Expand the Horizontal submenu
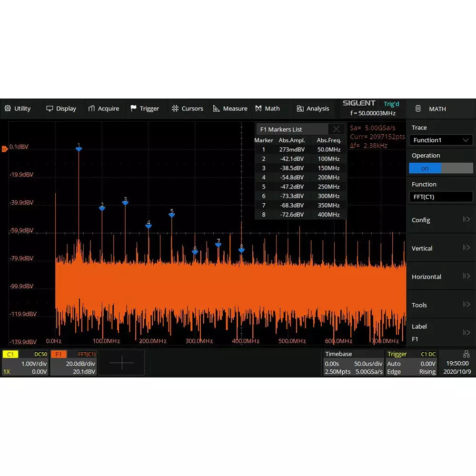 (441, 277)
